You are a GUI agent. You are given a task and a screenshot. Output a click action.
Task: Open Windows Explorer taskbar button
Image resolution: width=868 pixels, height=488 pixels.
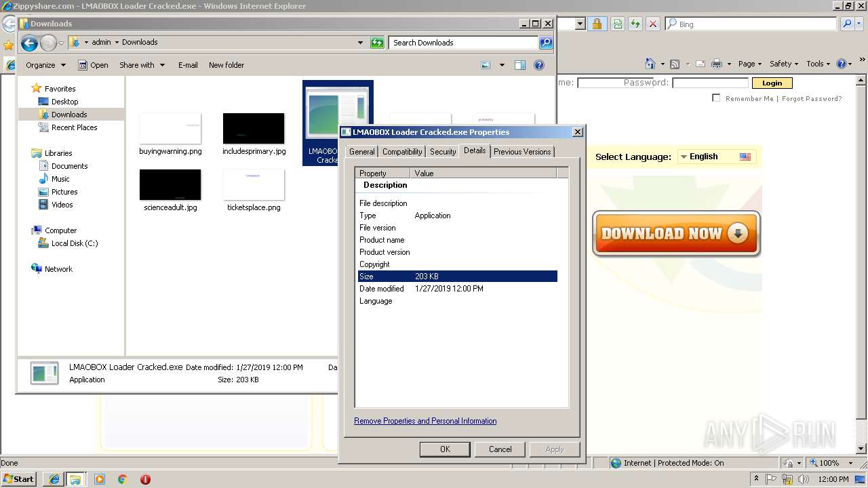pyautogui.click(x=76, y=479)
